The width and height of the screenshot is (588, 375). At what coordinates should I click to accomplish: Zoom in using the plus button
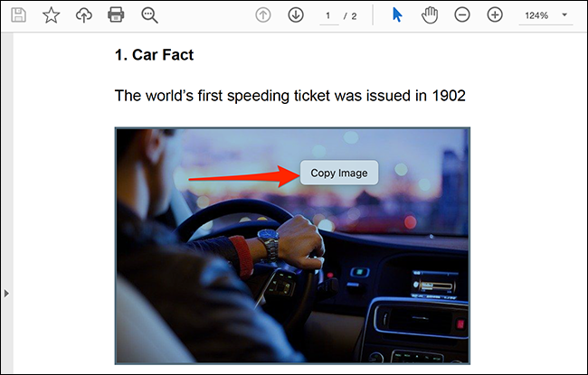495,15
